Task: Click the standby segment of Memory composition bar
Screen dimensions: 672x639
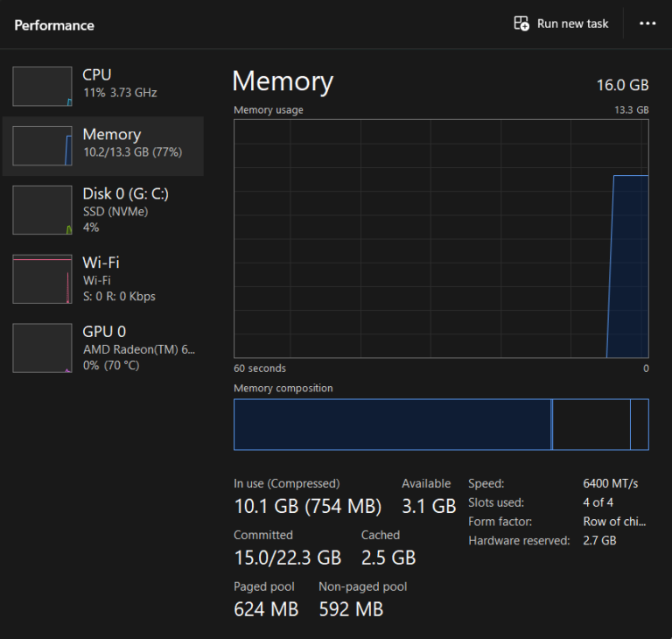Action: click(591, 425)
